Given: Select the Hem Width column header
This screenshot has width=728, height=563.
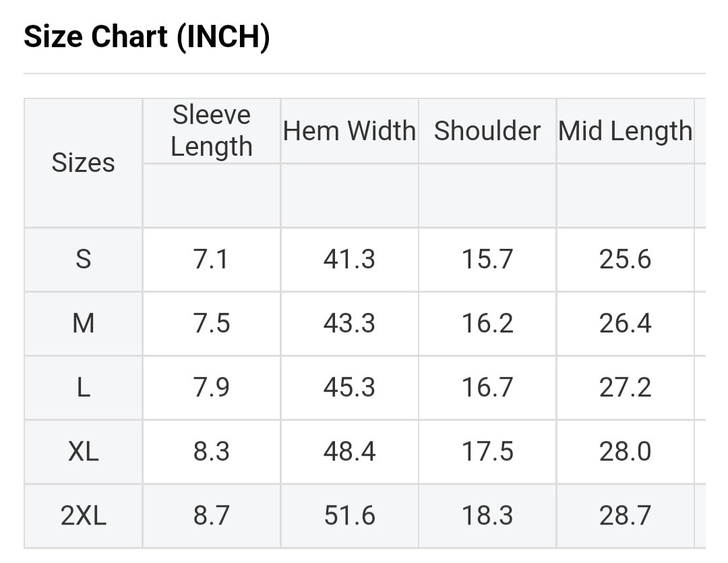Looking at the screenshot, I should click(349, 131).
